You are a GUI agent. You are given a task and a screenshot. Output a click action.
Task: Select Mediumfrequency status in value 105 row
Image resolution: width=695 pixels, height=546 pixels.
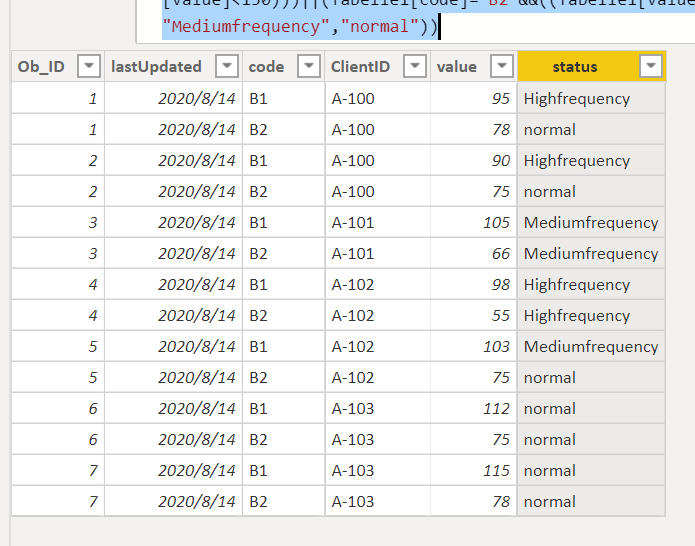591,223
